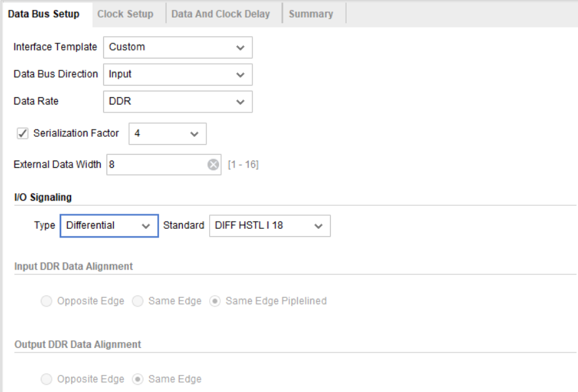Viewport: 578px width, 392px height.
Task: Click the Input DDR Data Alignment heading
Action: pyautogui.click(x=74, y=266)
